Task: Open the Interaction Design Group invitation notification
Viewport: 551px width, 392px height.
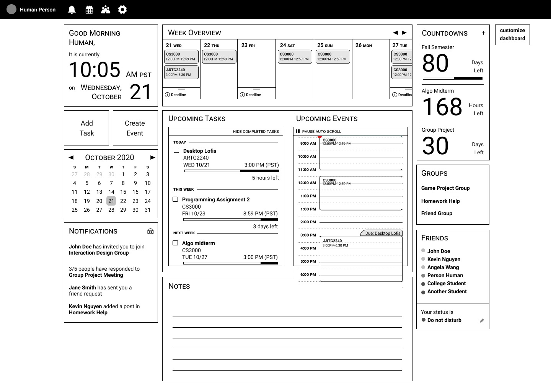Action: point(107,250)
